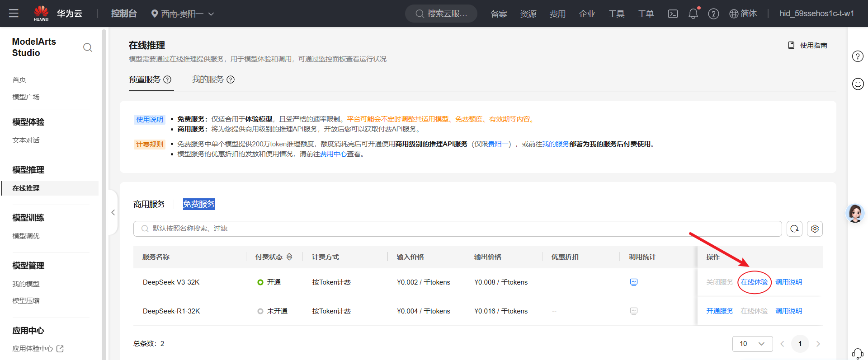This screenshot has height=360, width=868.
Task: Open account menu hid_59ssehos1c-t-w1
Action: tap(816, 14)
